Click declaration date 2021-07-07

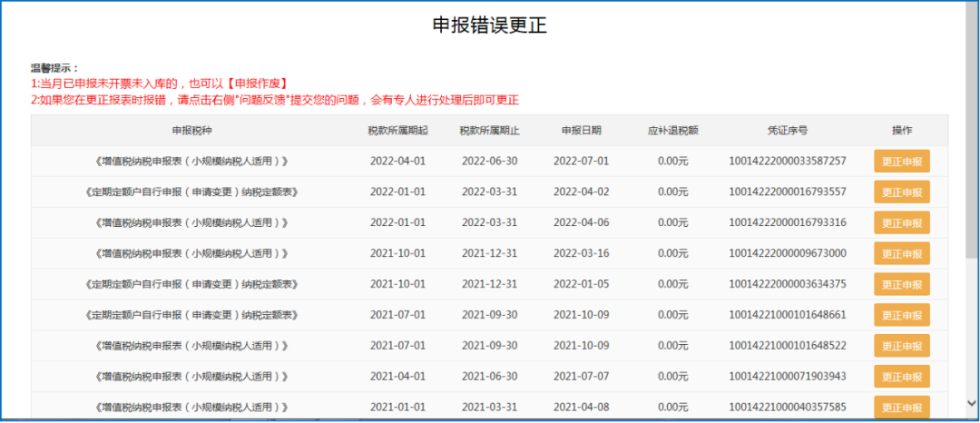coord(582,376)
